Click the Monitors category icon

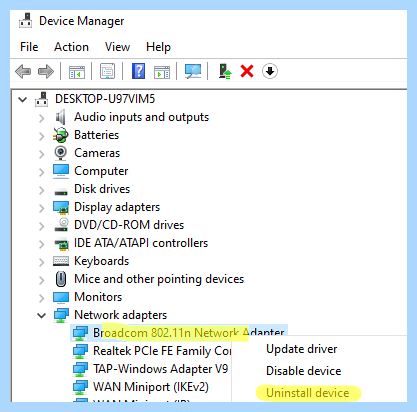[61, 297]
